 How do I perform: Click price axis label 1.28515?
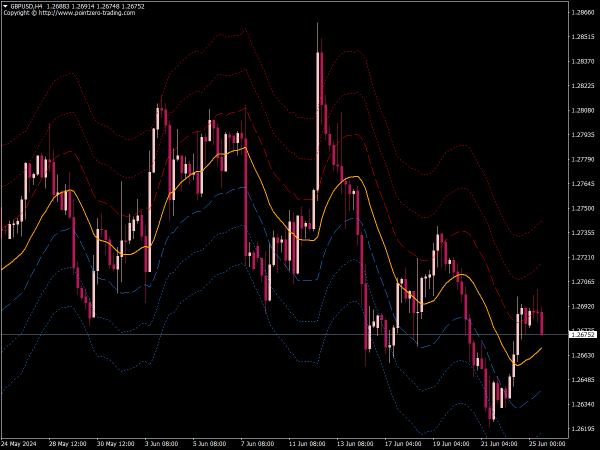click(583, 37)
